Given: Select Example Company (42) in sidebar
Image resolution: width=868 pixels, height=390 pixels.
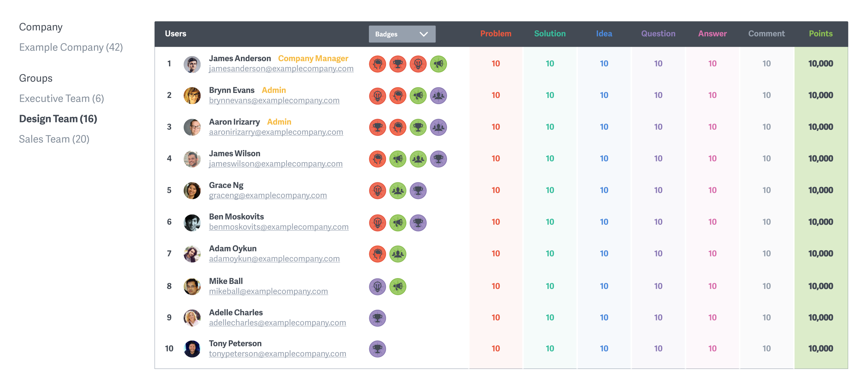Looking at the screenshot, I should click(x=71, y=47).
